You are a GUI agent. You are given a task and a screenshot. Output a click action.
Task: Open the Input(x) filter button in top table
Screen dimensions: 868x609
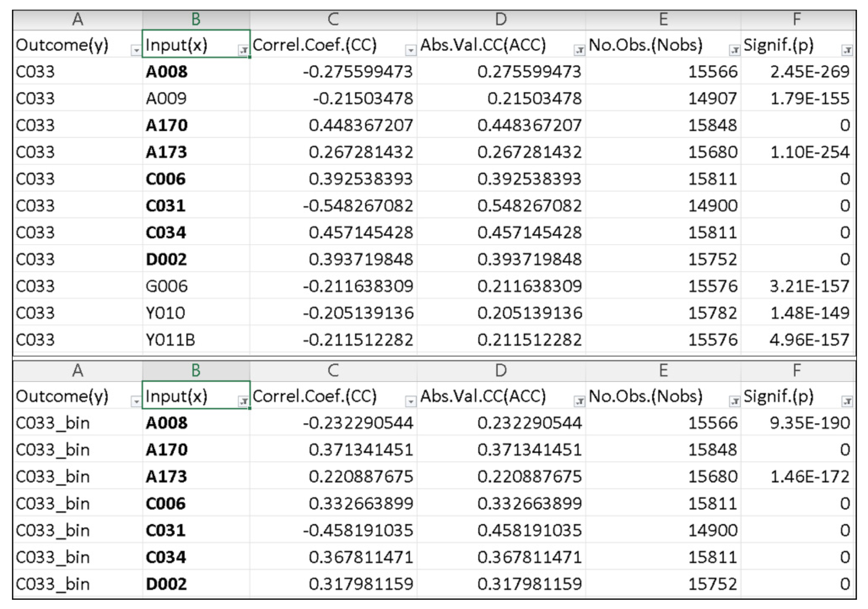[244, 50]
